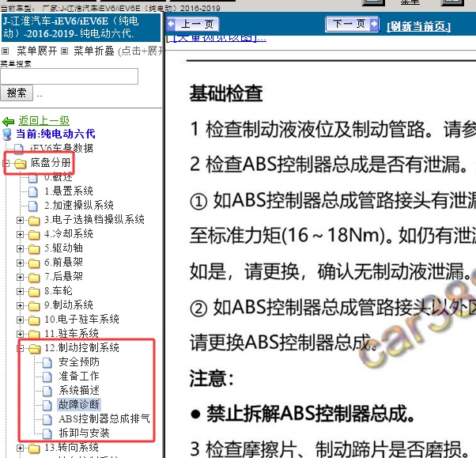Open the 故障诊断 page
This screenshot has height=458, width=476.
(x=79, y=404)
